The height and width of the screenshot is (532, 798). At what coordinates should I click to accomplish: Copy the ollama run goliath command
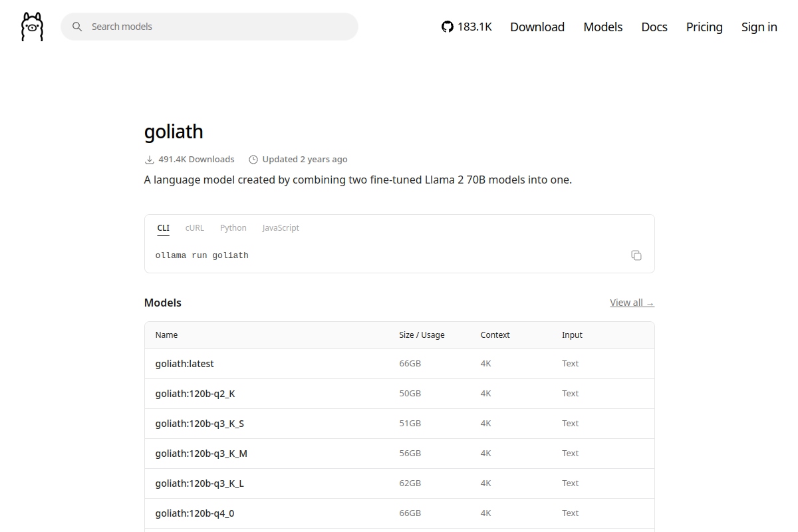click(636, 255)
